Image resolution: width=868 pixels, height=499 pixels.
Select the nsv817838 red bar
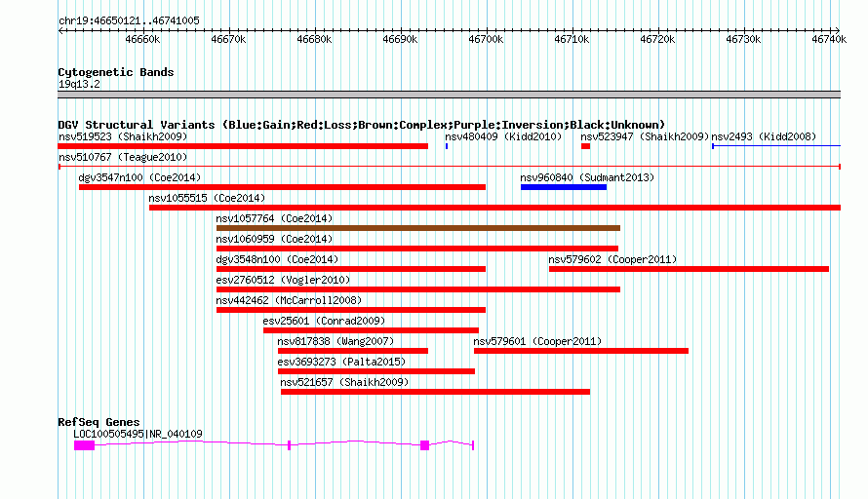coord(353,351)
